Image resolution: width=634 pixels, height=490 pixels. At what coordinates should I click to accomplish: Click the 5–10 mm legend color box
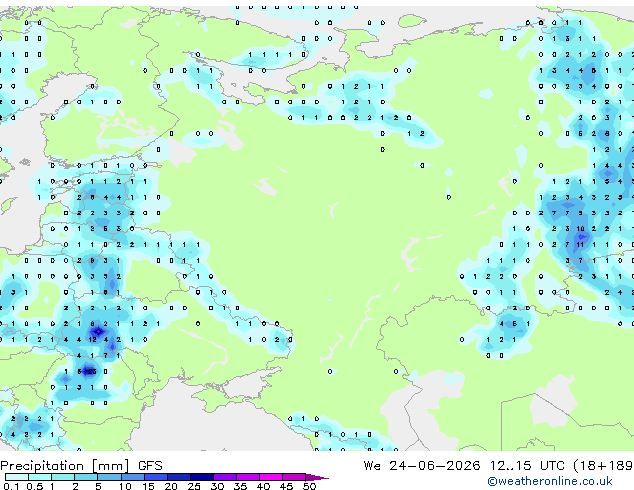109,477
